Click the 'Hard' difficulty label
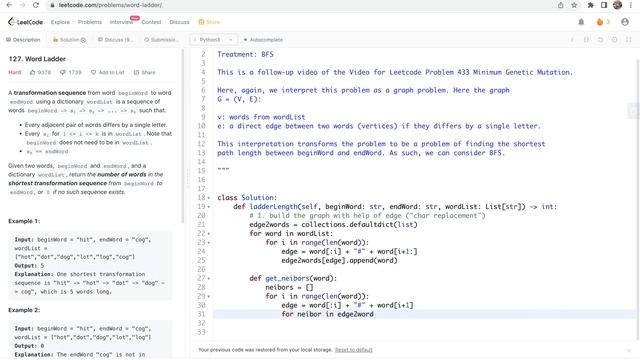 14,72
